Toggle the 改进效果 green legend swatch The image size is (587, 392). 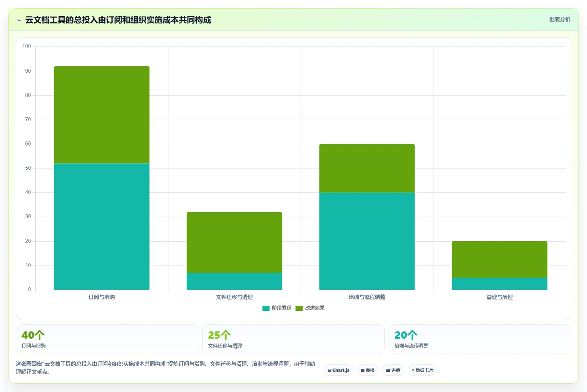(299, 308)
